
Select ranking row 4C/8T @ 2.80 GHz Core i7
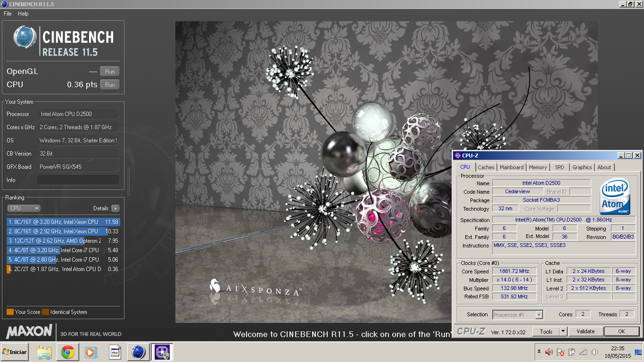point(63,260)
